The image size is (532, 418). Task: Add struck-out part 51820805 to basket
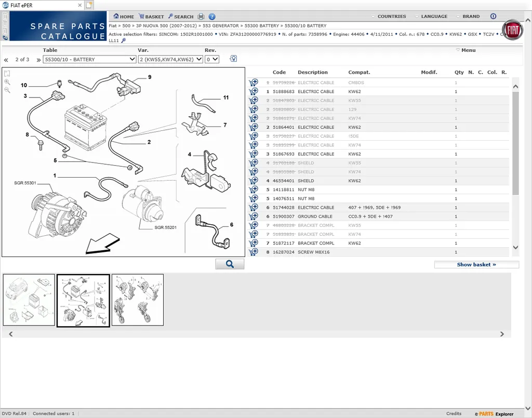[254, 109]
